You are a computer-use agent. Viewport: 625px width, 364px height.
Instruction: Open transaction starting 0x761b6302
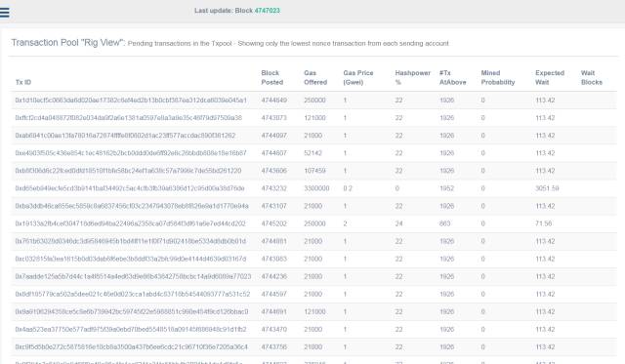(x=130, y=241)
